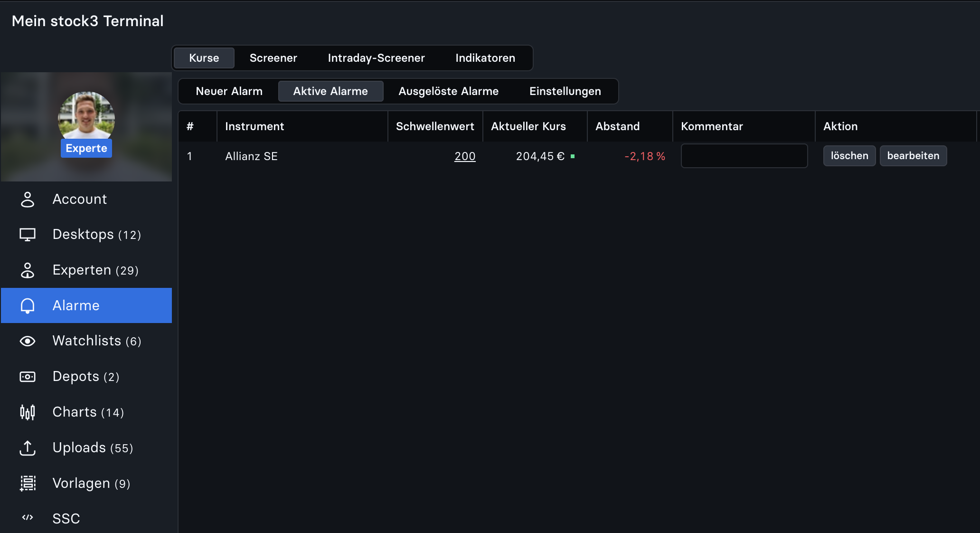Click the Desktops monitor icon
This screenshot has height=533, width=980.
pyautogui.click(x=28, y=235)
